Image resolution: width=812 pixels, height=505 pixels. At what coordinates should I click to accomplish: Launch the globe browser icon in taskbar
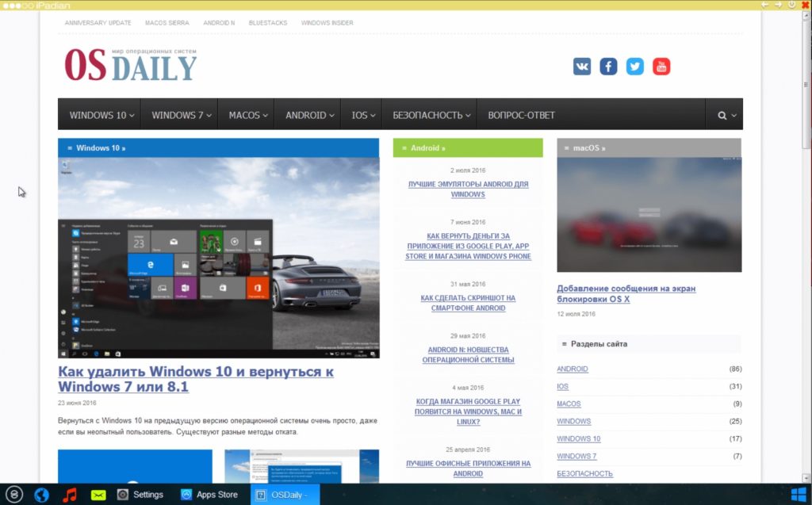(x=41, y=495)
